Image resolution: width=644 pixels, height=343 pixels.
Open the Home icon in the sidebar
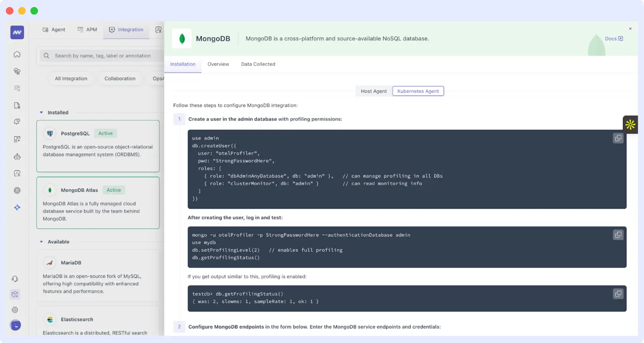[x=17, y=54]
